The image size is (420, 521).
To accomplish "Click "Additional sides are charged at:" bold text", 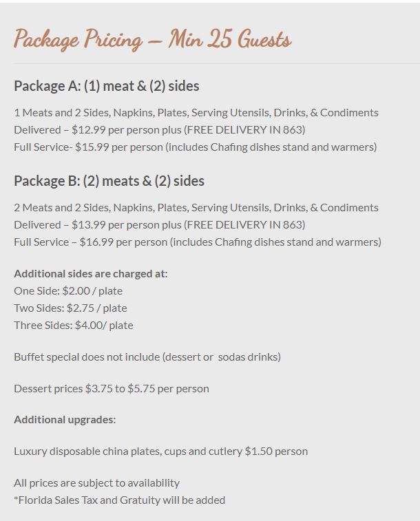I will click(90, 273).
